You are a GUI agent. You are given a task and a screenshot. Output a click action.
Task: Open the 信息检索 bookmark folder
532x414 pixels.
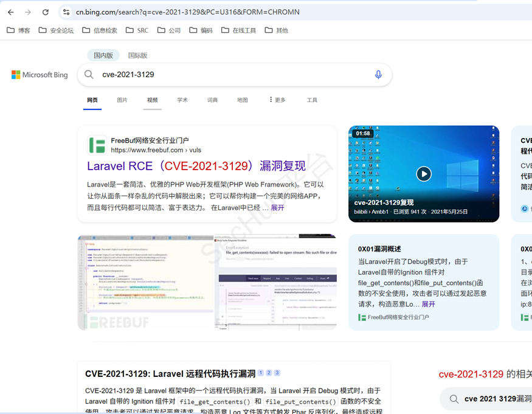[100, 30]
